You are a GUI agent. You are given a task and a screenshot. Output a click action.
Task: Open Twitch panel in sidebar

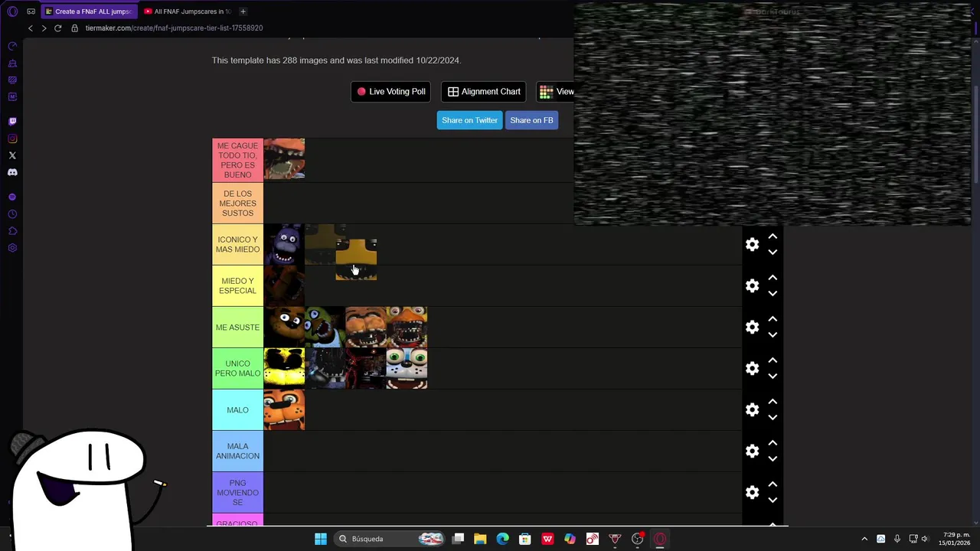click(12, 121)
